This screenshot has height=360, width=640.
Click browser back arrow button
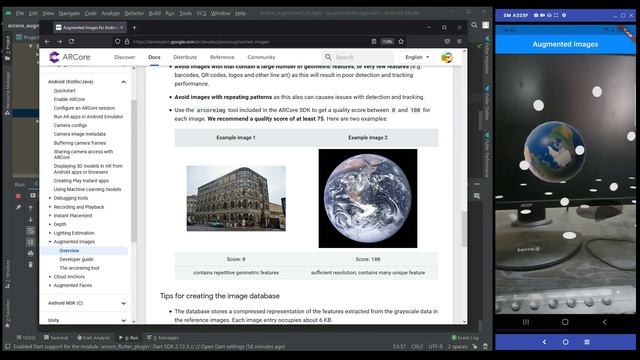click(47, 42)
